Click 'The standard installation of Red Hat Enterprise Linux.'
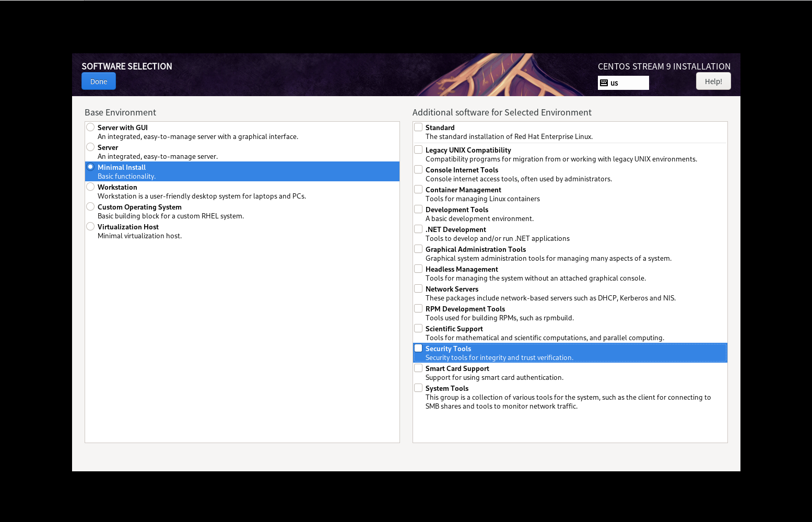Screen dimensions: 812x522 click(509, 136)
